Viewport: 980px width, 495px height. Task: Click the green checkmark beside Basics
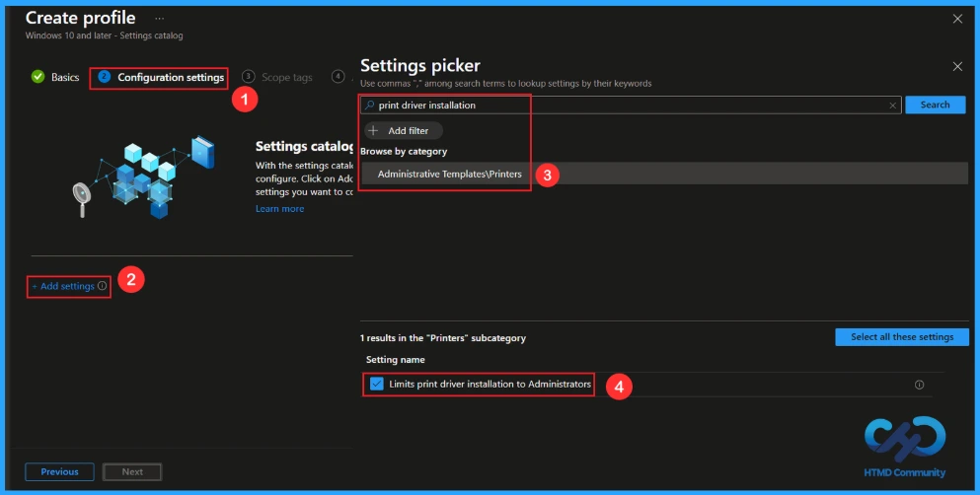click(38, 77)
